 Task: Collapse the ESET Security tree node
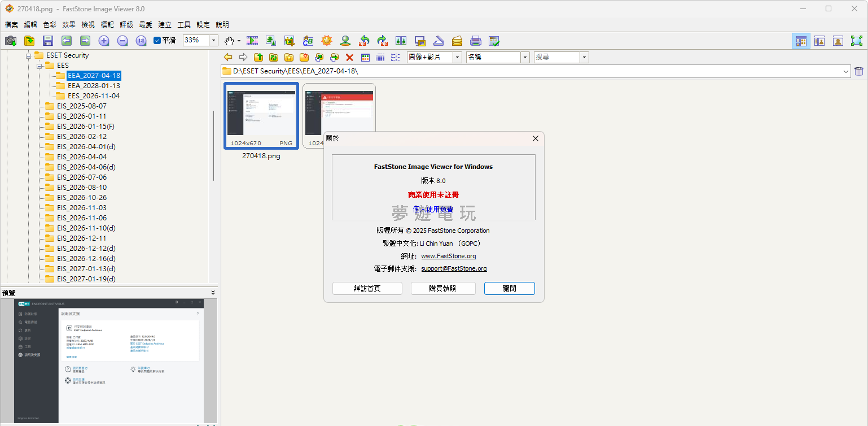28,55
